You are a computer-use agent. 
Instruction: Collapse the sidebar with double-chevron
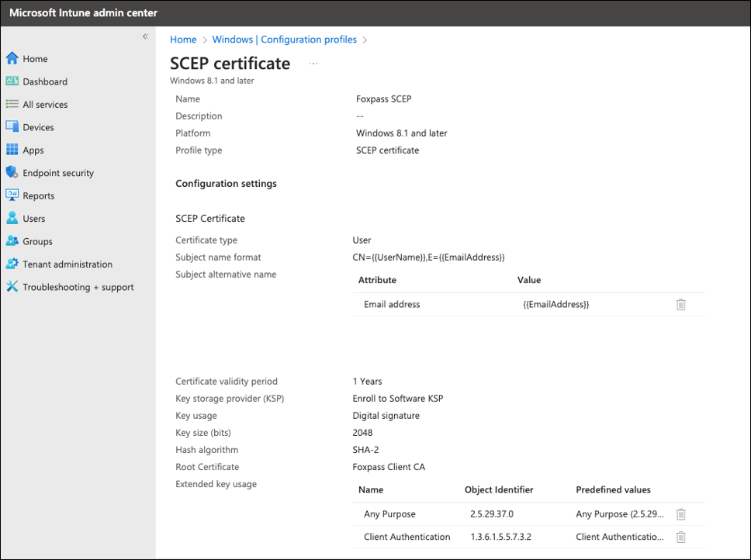pos(145,36)
